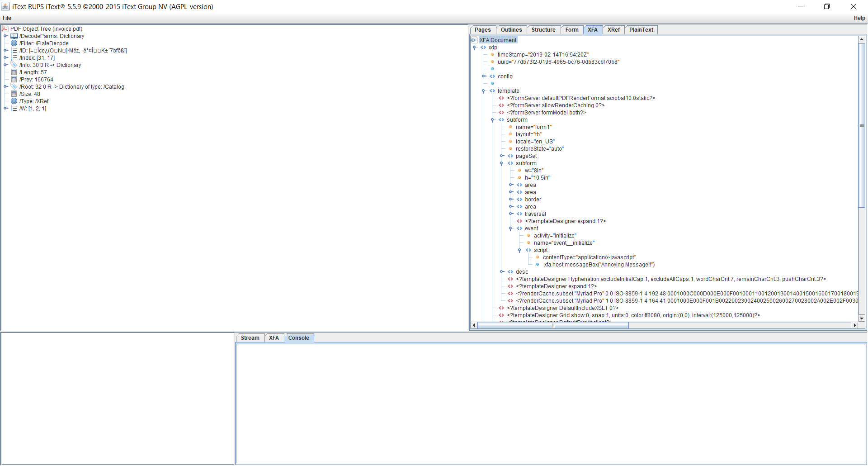This screenshot has width=868, height=466.
Task: Select the XFA Document root node icon
Action: click(473, 40)
